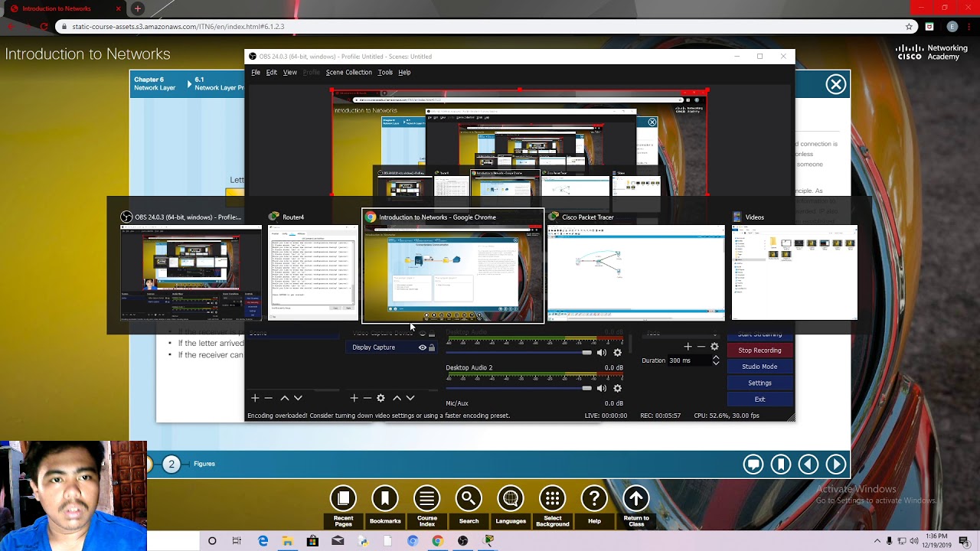Toggle the Display Capture lock icon
Viewport: 980px width, 551px height.
coord(432,347)
